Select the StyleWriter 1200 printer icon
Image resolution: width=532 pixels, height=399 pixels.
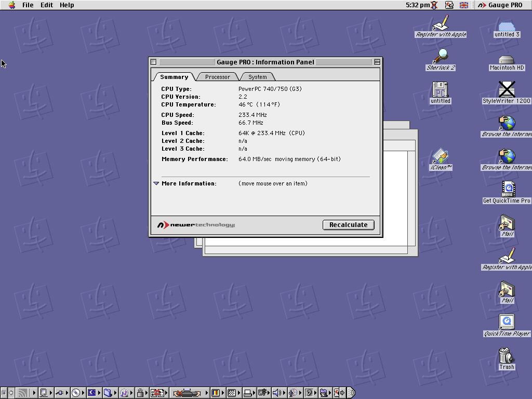[507, 92]
